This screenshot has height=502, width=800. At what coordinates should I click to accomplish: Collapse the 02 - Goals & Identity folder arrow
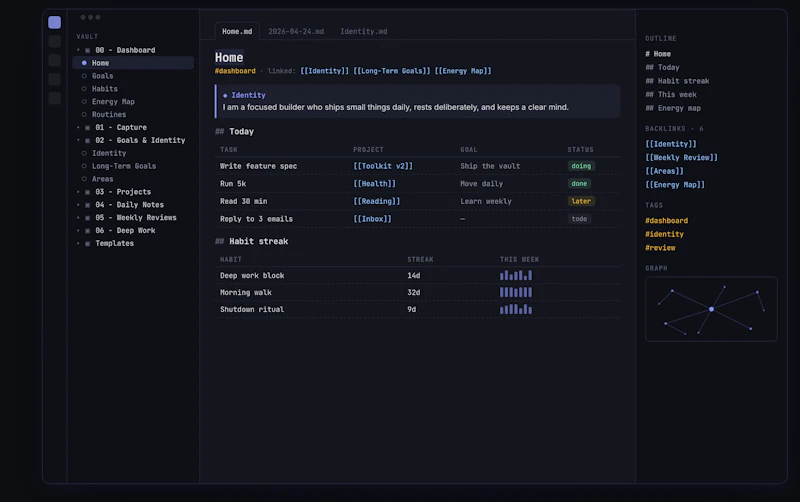pyautogui.click(x=78, y=140)
